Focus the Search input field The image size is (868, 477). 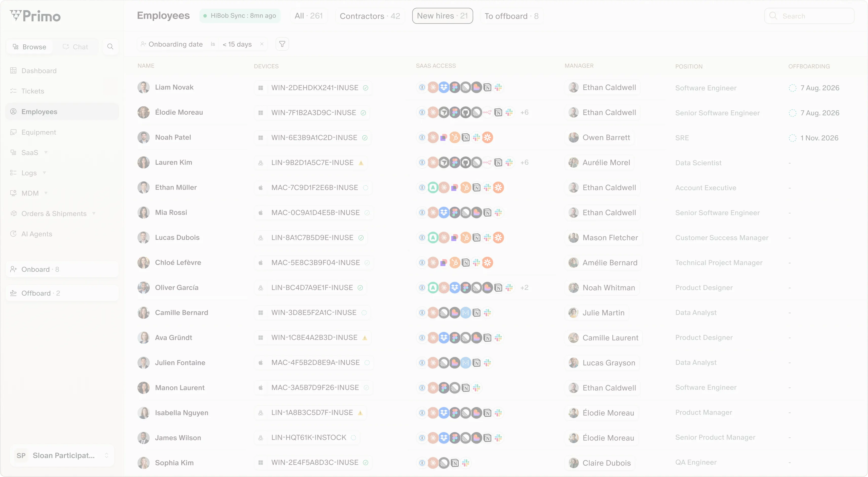809,16
